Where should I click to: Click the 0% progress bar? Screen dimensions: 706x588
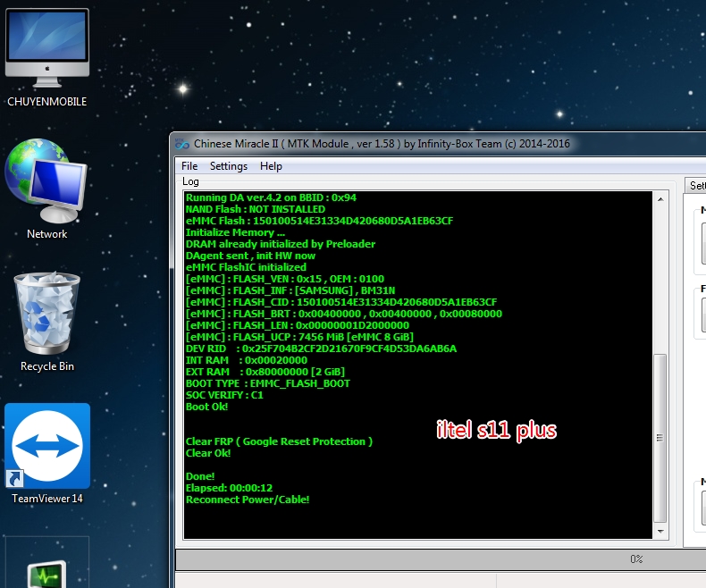coord(441,559)
